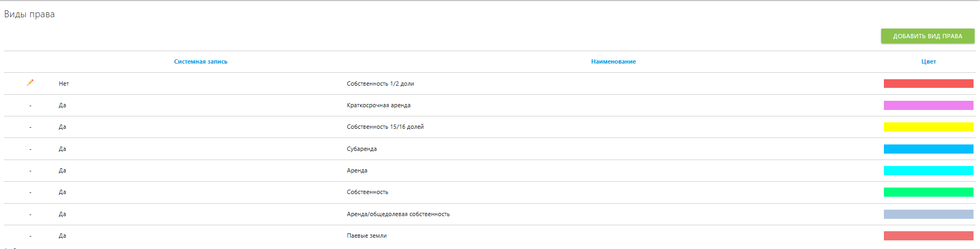Click the ДОБАВИТЬ ВИД ПРАВА button
Viewport: 980px width, 249px height.
pos(928,36)
